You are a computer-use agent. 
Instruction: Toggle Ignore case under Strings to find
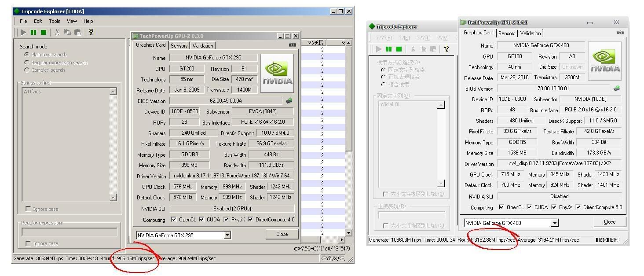click(x=29, y=209)
